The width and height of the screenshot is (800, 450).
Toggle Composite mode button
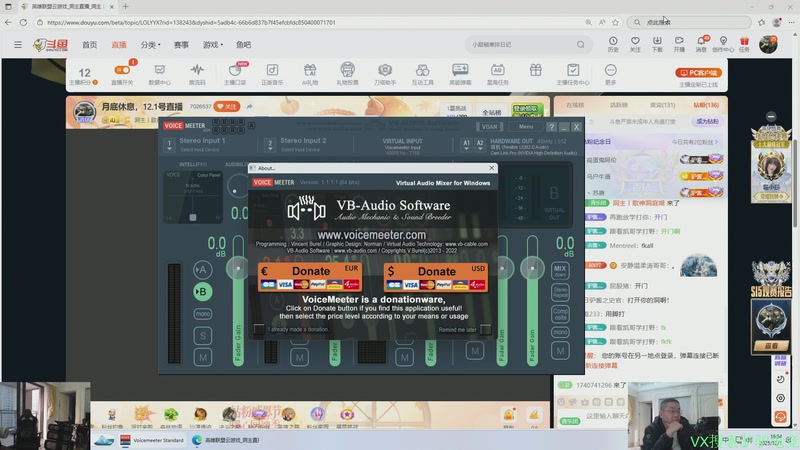(x=560, y=313)
